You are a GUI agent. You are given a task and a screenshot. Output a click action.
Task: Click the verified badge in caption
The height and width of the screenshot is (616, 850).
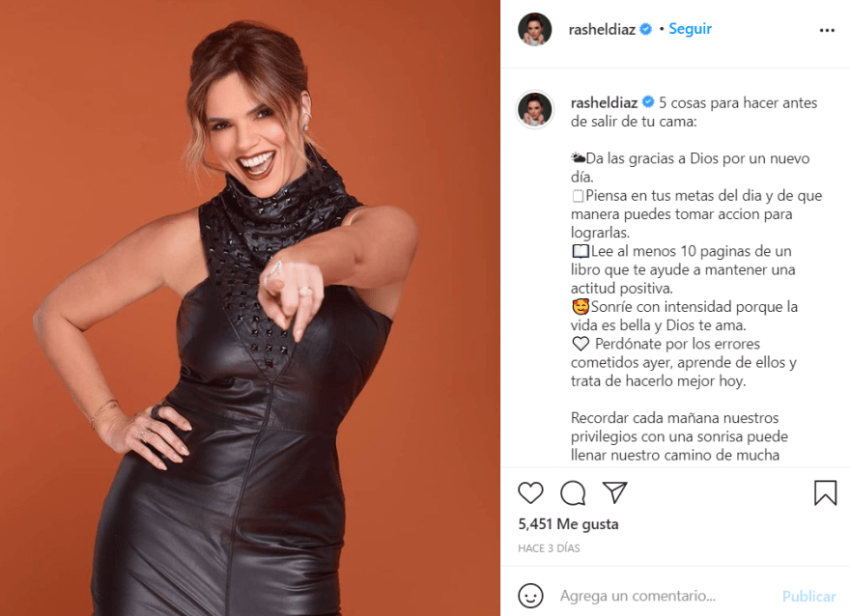(648, 101)
